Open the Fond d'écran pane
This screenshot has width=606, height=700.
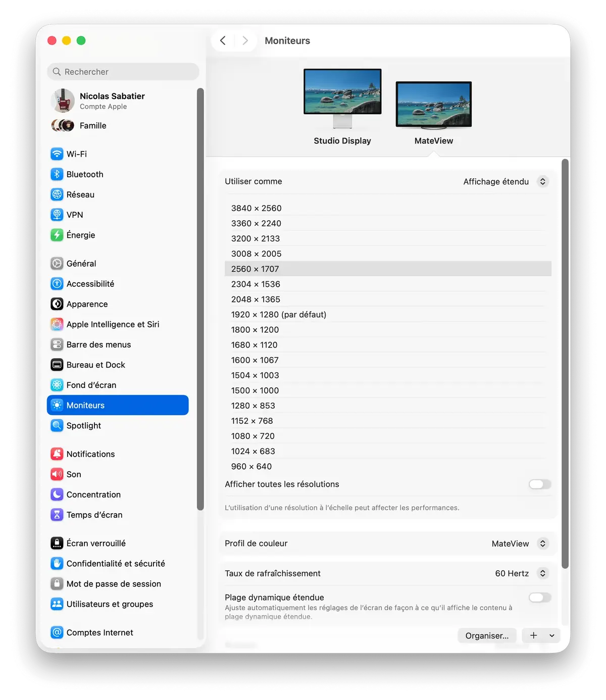[118, 385]
